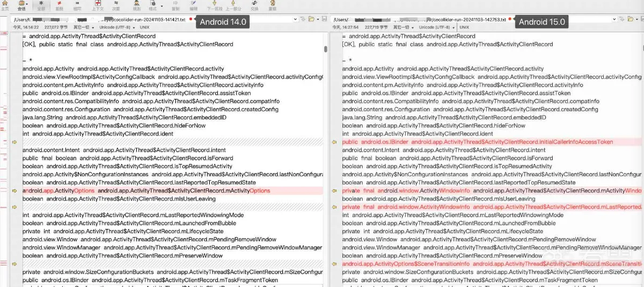Click right copy arrow on mActivityWindowInfo line
Image resolution: width=644 pixels, height=287 pixels.
(334, 191)
